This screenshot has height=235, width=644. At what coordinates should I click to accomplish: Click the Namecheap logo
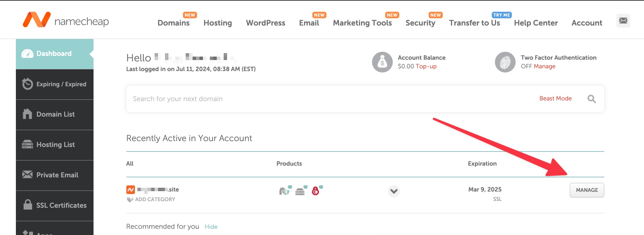pyautogui.click(x=66, y=20)
